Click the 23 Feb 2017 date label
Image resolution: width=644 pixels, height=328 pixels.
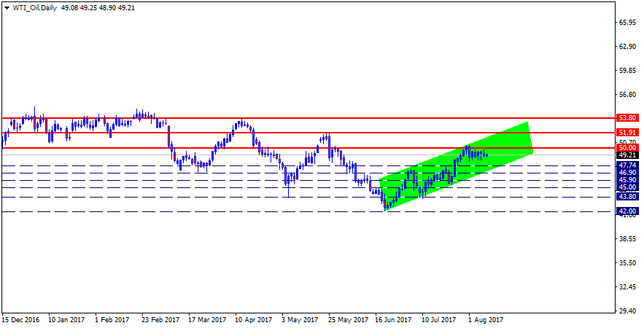point(160,319)
